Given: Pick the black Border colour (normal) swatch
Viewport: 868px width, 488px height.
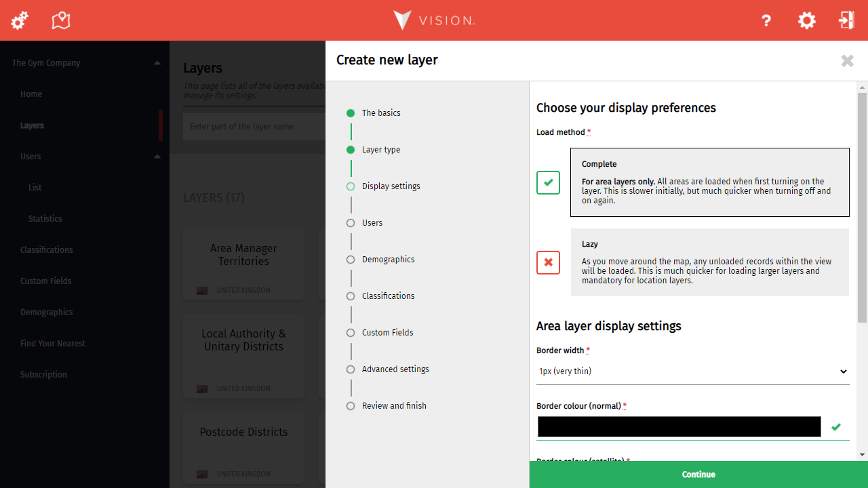Looking at the screenshot, I should pyautogui.click(x=679, y=427).
